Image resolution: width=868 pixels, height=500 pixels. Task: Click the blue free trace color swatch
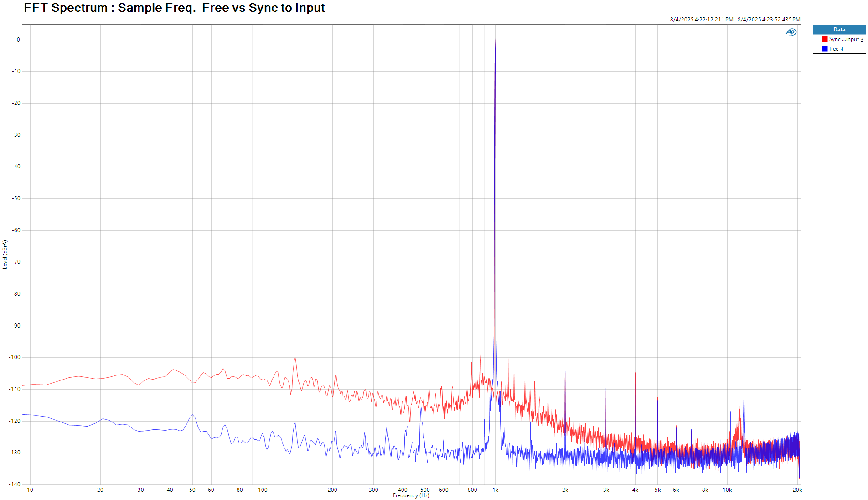pyautogui.click(x=825, y=49)
